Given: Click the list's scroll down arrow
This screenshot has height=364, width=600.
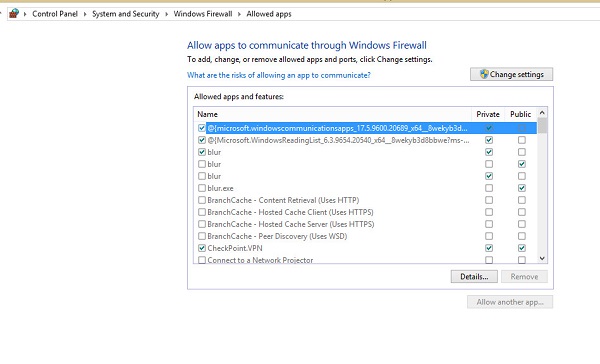Looking at the screenshot, I should click(542, 258).
